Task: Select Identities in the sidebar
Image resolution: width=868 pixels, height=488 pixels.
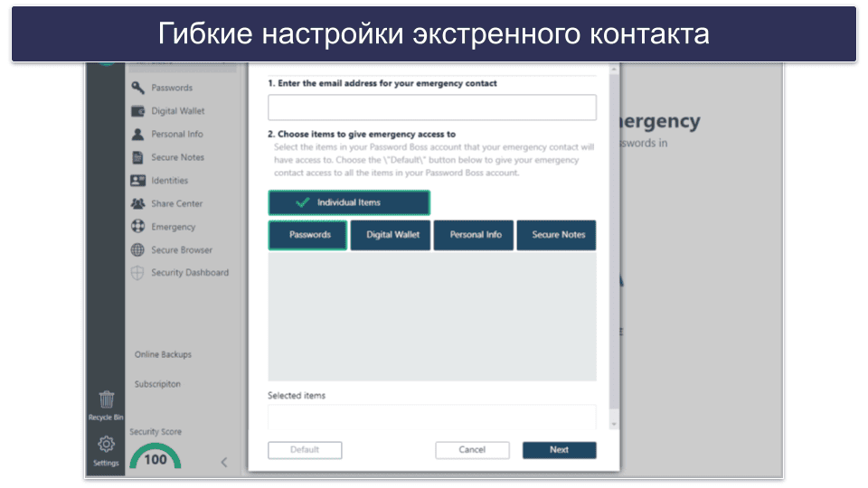Action: (169, 181)
